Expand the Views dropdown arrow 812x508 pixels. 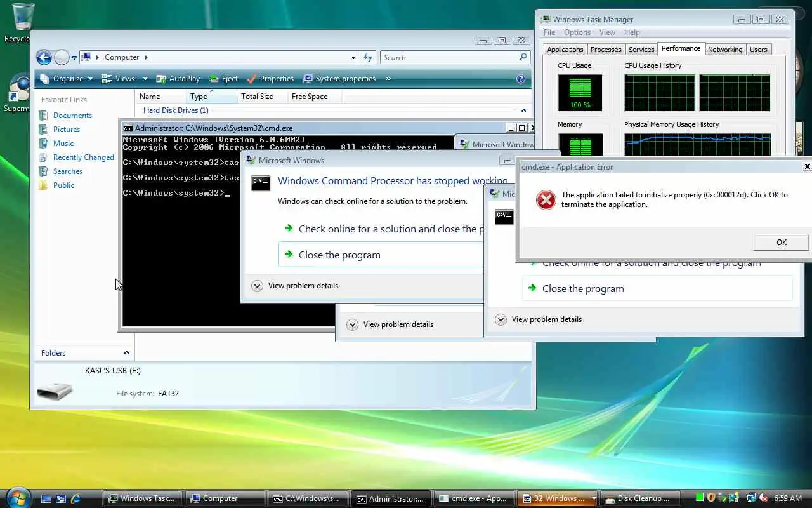tap(145, 79)
